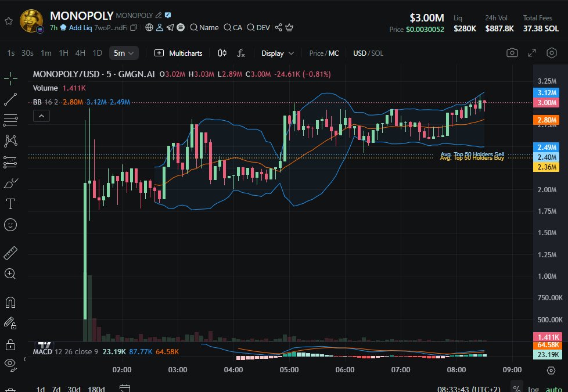This screenshot has height=392, width=568.
Task: Collapse the indicator legend chevron
Action: pos(41,116)
